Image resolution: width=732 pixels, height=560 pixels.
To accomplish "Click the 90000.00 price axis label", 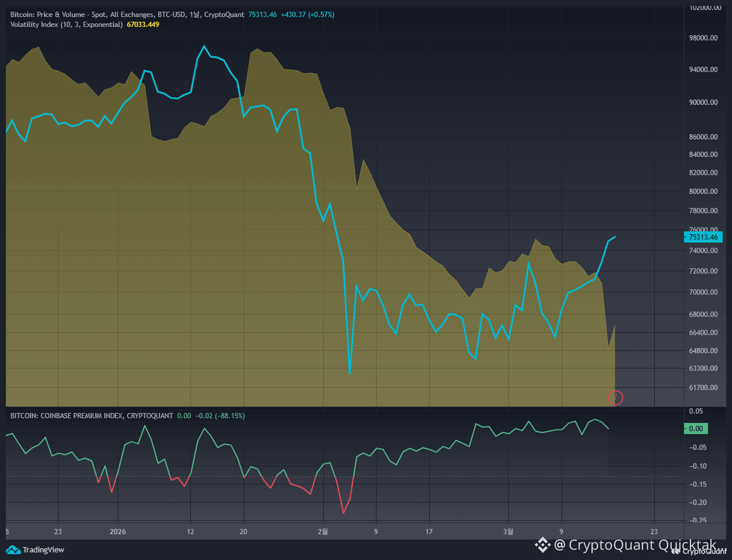I will 703,103.
